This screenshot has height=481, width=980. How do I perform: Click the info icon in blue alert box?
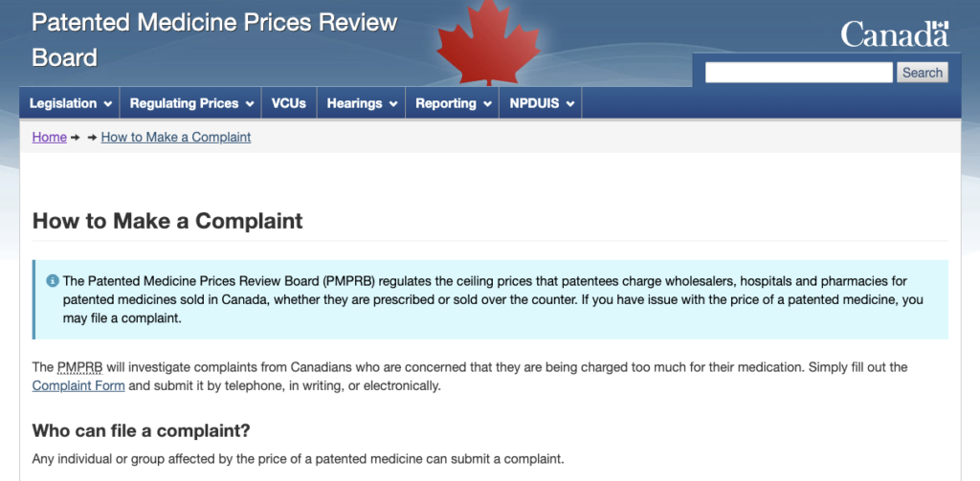click(x=53, y=280)
